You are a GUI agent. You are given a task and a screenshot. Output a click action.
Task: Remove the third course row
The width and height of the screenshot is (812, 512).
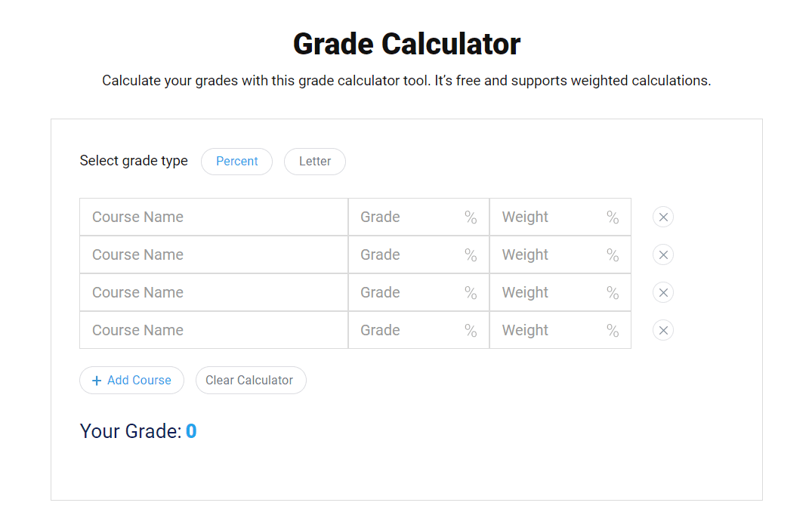[662, 292]
